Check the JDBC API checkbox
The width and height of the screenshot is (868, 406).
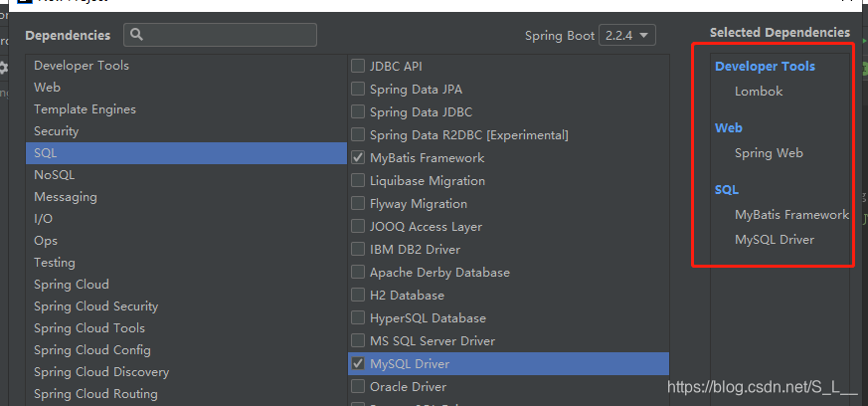pos(358,66)
